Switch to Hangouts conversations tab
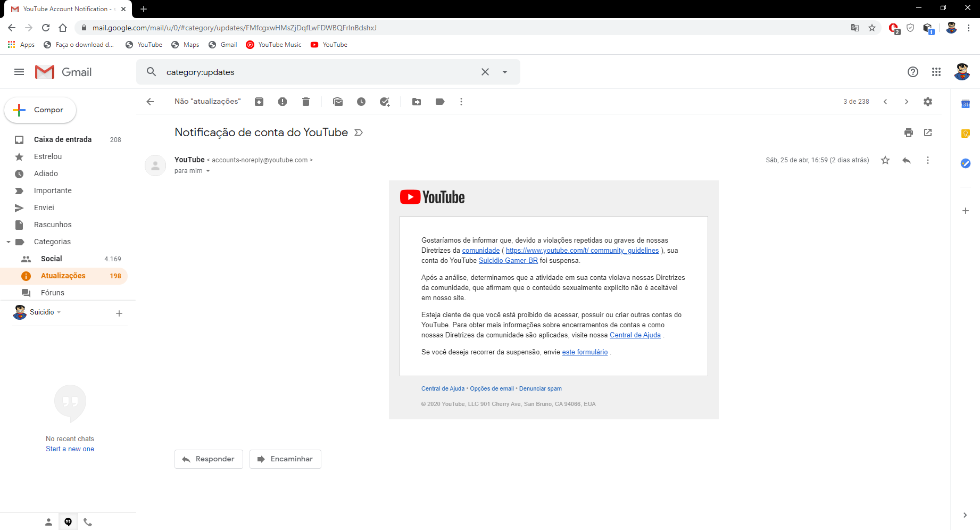The width and height of the screenshot is (980, 530). [68, 522]
